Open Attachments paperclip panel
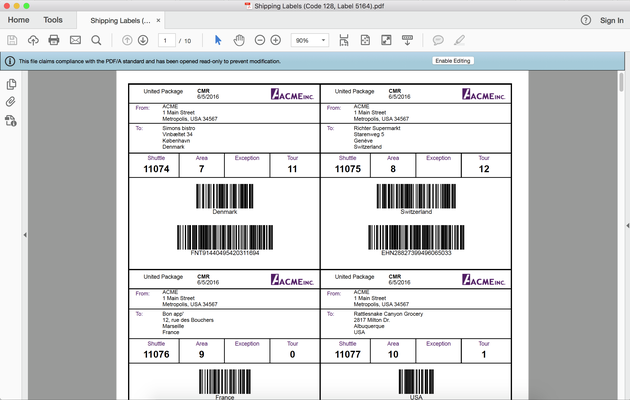630x400 pixels. (11, 102)
